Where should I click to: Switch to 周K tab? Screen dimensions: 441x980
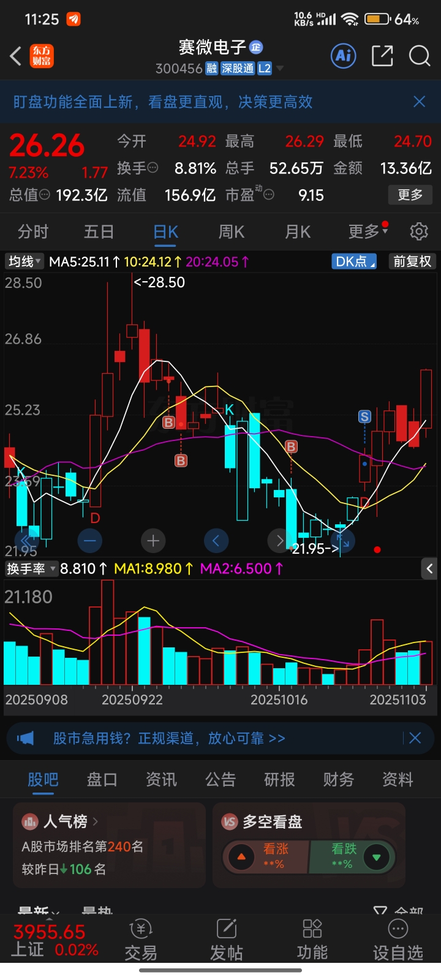coord(232,232)
